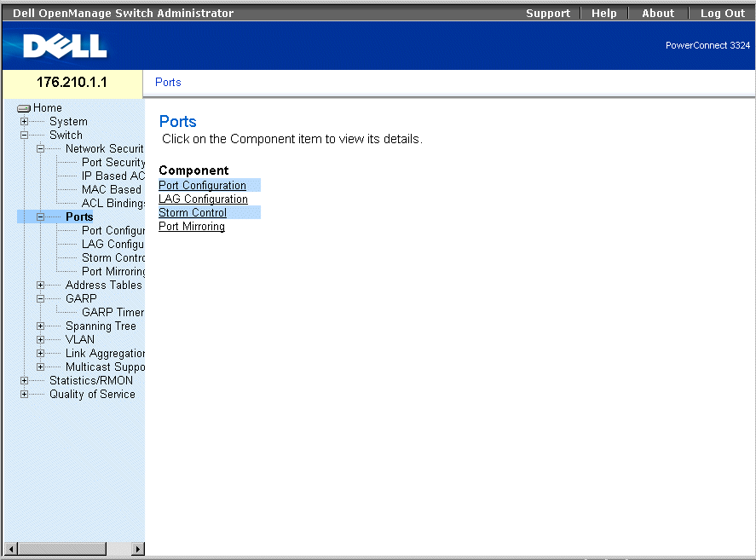Select GARP in the navigation tree
Viewport: 756px width, 560px height.
point(81,298)
